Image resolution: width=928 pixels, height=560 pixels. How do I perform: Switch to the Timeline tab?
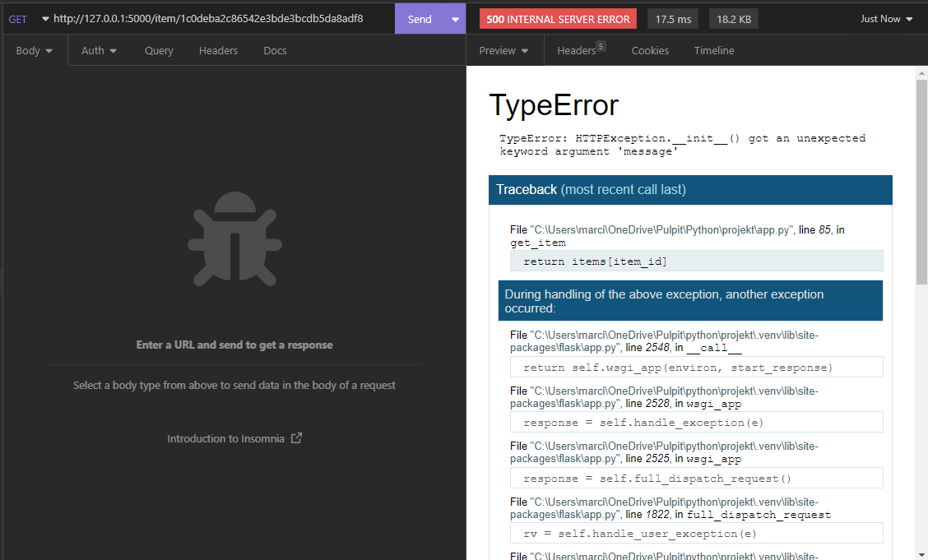[x=714, y=50]
